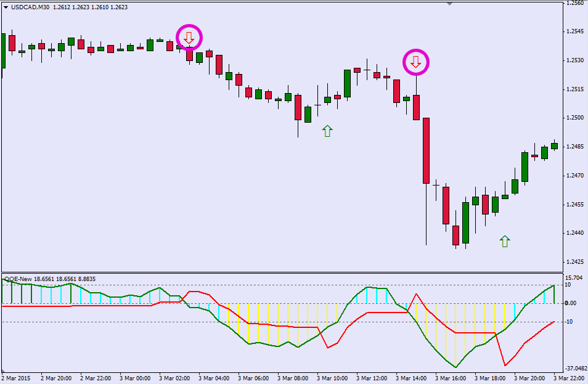This screenshot has width=588, height=384.
Task: Click the 1.2515 price level on the axis
Action: [x=575, y=89]
